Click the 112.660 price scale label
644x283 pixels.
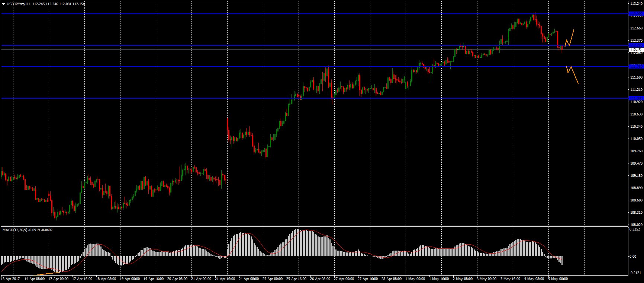[636, 28]
